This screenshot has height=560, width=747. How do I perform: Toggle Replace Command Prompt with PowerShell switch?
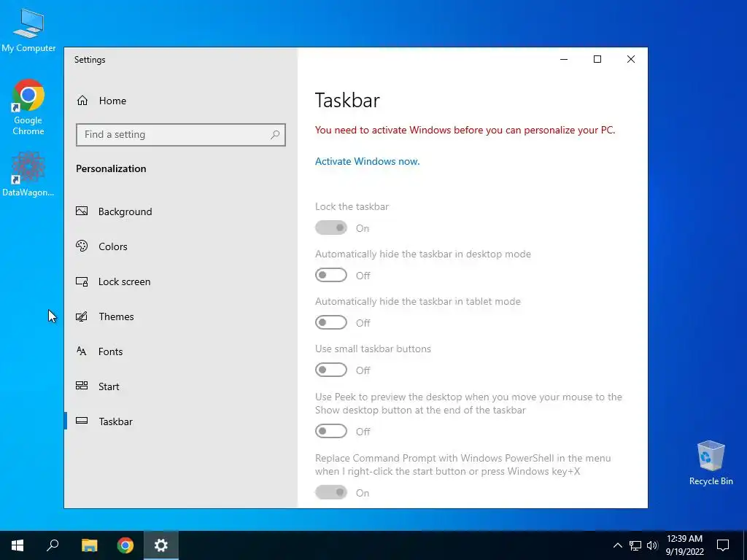(x=331, y=492)
